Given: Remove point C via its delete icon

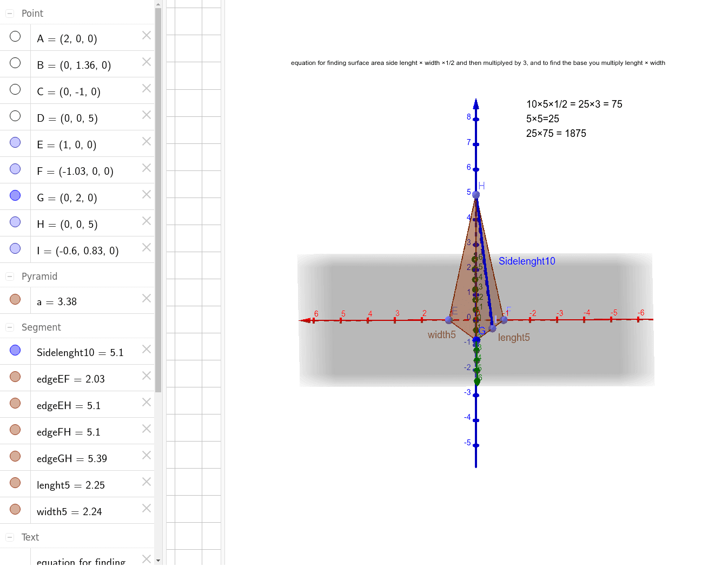Looking at the screenshot, I should (x=146, y=88).
